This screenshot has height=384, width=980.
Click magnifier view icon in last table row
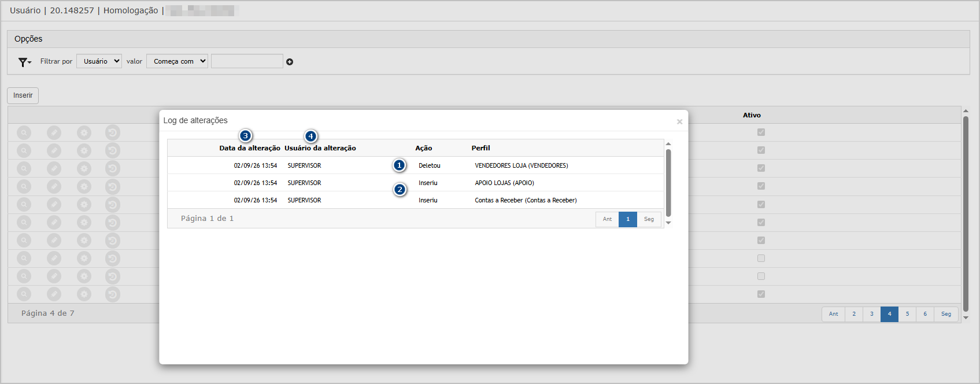24,294
